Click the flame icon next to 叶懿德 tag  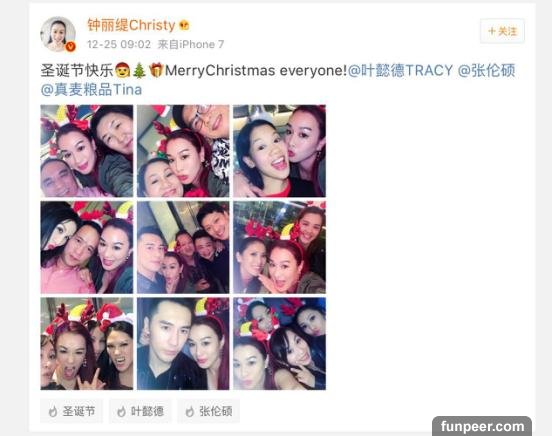coord(121,411)
